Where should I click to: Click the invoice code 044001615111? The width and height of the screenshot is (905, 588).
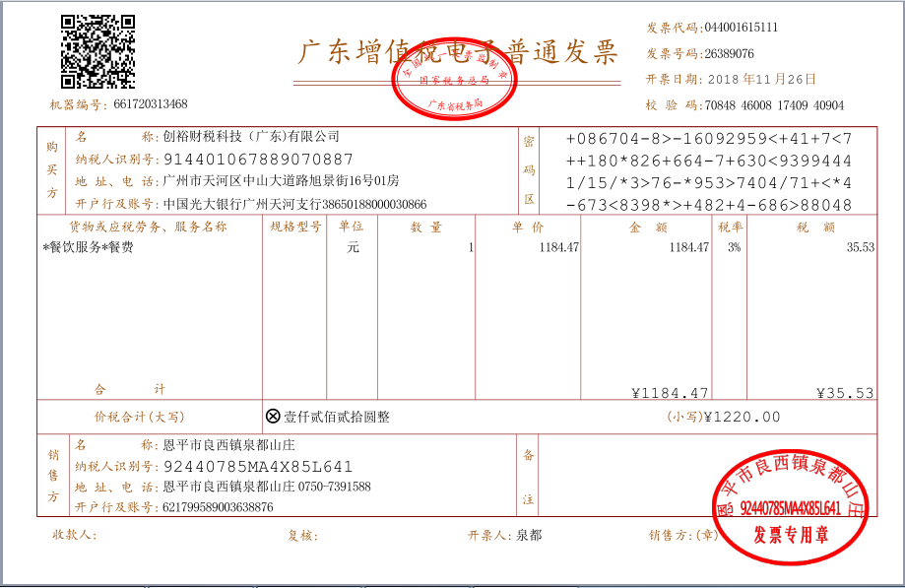point(740,28)
